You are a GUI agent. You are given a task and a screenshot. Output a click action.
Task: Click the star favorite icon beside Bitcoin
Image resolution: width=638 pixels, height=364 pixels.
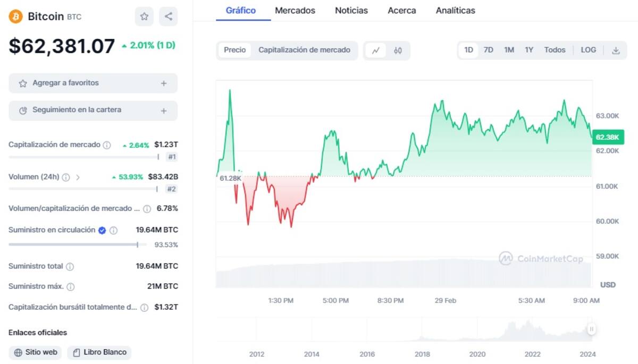tap(144, 16)
